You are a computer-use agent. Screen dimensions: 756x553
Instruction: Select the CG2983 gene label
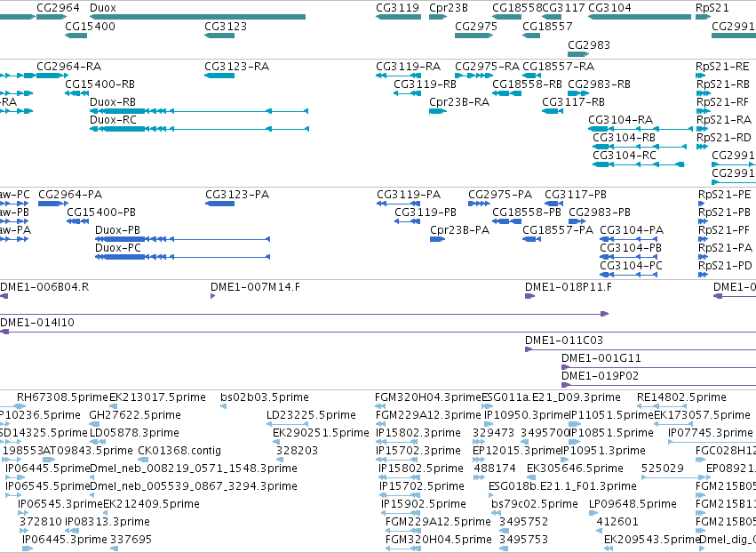point(589,44)
